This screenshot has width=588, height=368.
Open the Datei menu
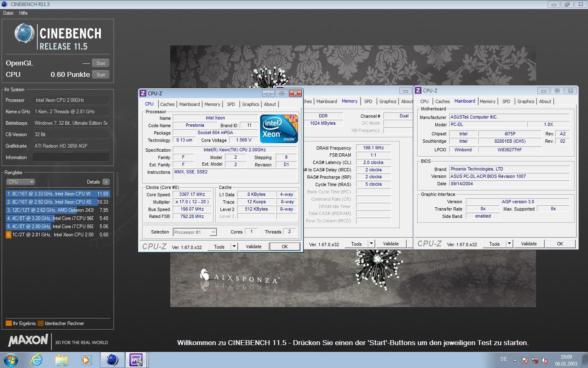[x=8, y=13]
